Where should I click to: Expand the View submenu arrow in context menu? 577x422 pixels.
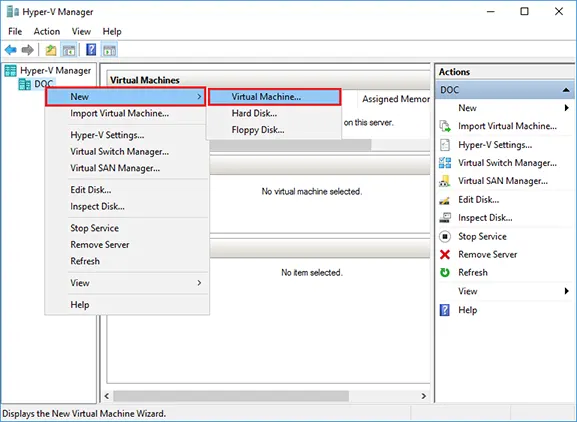pos(199,283)
